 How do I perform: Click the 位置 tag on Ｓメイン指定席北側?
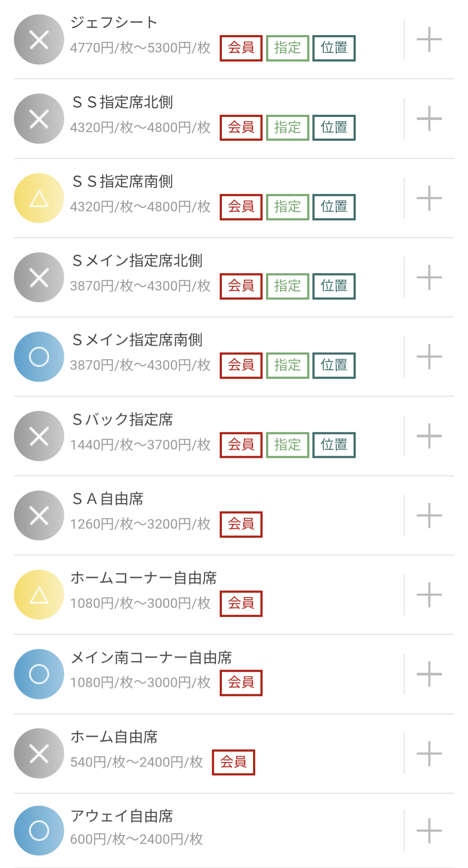point(334,286)
